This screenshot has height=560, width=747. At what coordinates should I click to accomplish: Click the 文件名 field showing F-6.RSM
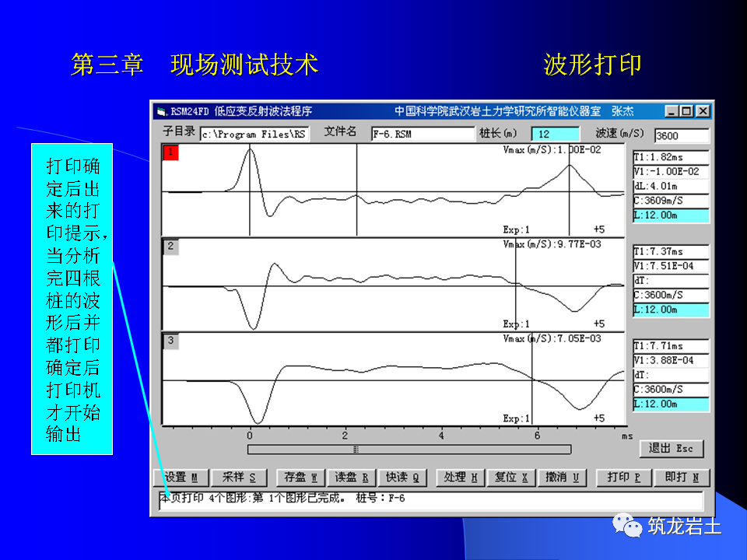coord(423,135)
